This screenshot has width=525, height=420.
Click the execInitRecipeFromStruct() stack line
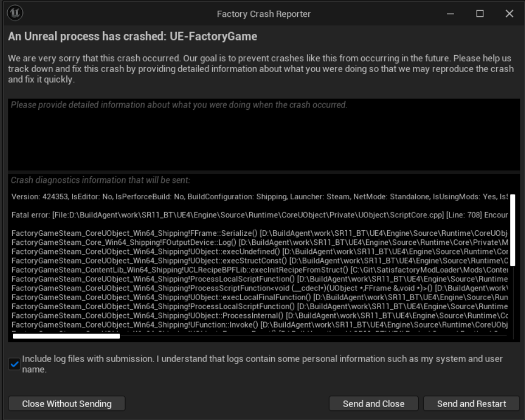[x=259, y=270]
